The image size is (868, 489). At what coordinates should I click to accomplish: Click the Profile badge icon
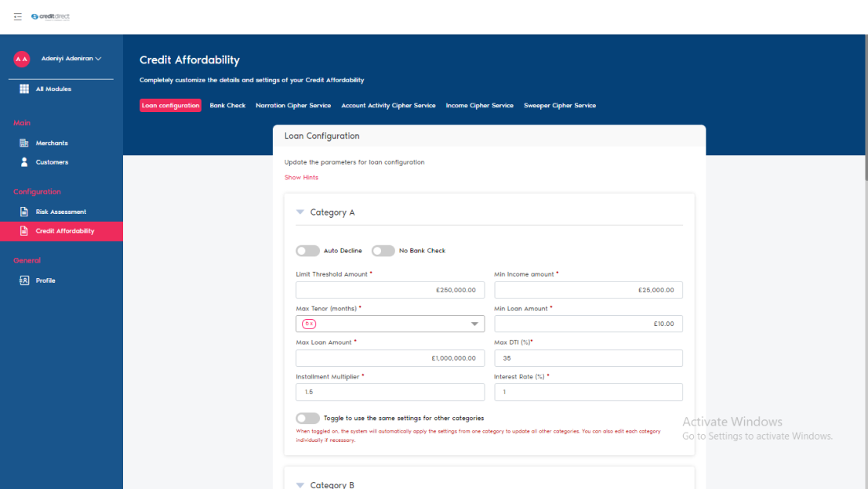click(x=24, y=280)
